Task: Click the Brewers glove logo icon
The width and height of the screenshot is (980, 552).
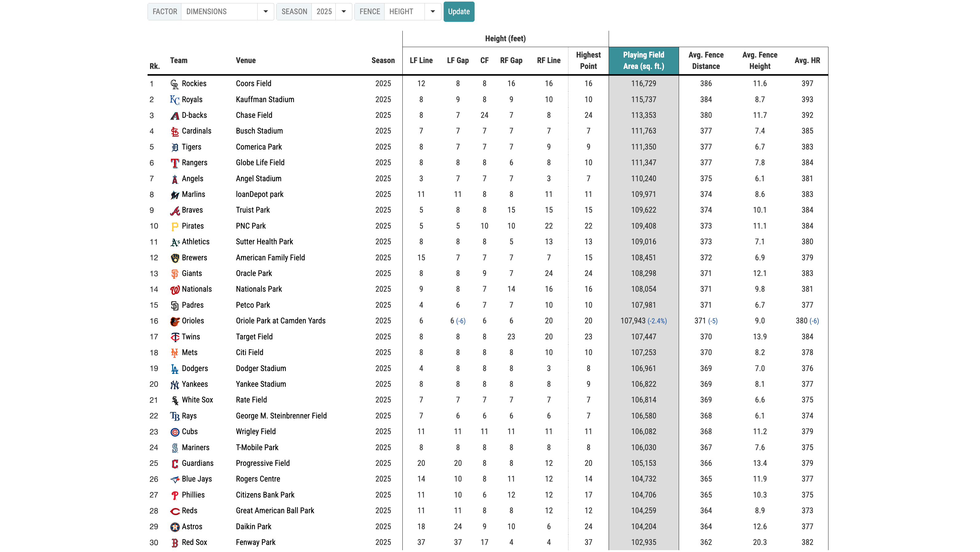Action: pyautogui.click(x=175, y=258)
